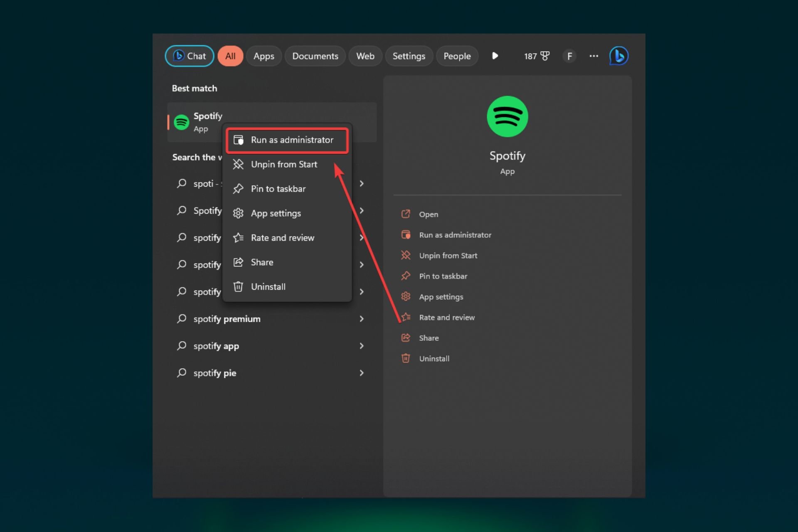Click the pin icon in context menu
Viewport: 798px width, 532px height.
pos(238,189)
